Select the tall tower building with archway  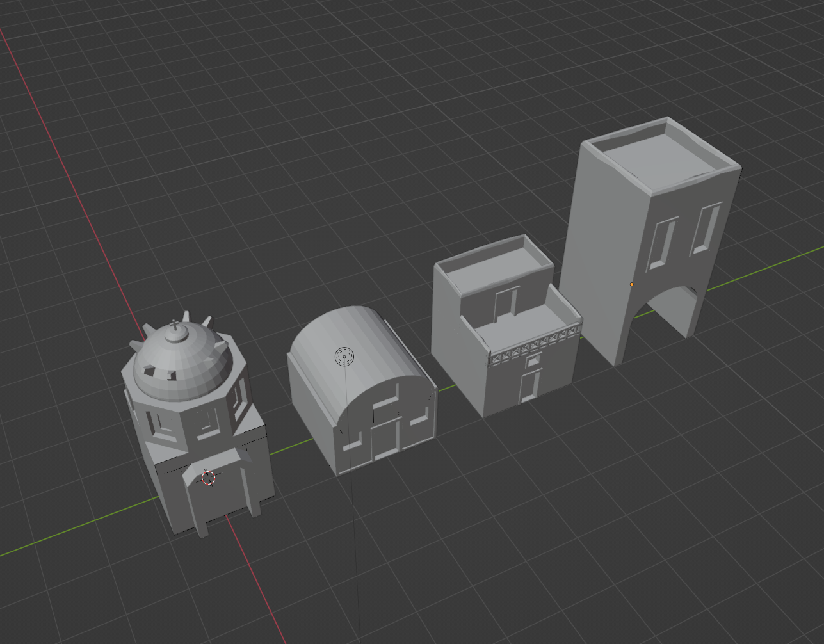coord(649,240)
